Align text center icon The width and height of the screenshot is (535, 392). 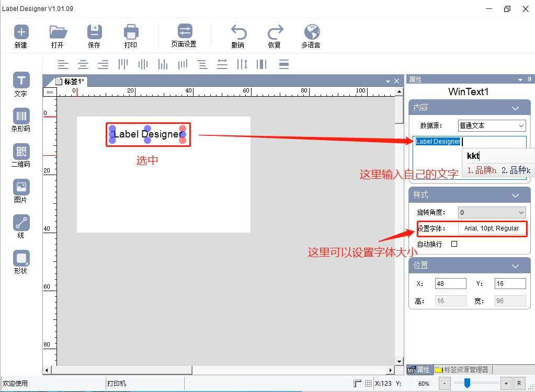tap(83, 64)
